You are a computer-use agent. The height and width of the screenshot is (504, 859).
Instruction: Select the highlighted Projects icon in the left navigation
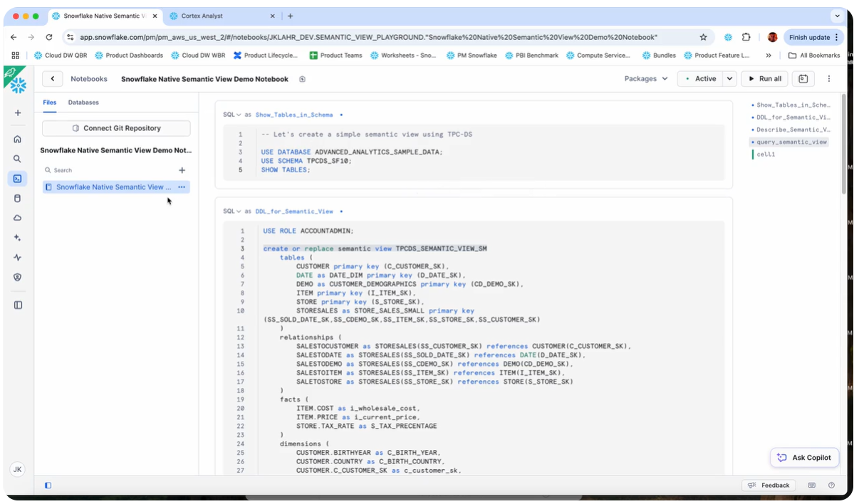coord(18,179)
